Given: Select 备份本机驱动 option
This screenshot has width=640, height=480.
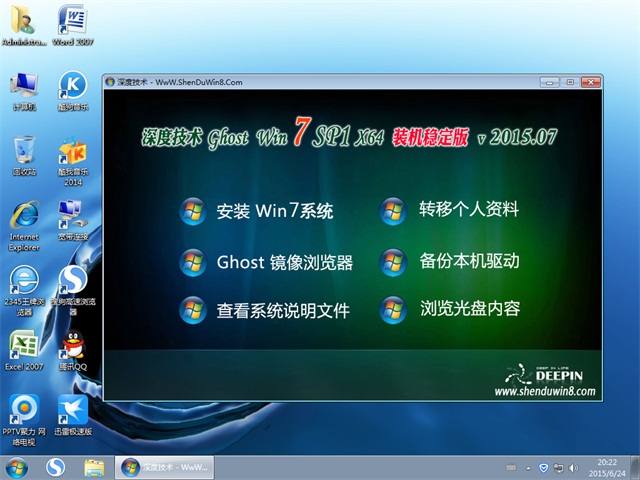Looking at the screenshot, I should [x=469, y=261].
